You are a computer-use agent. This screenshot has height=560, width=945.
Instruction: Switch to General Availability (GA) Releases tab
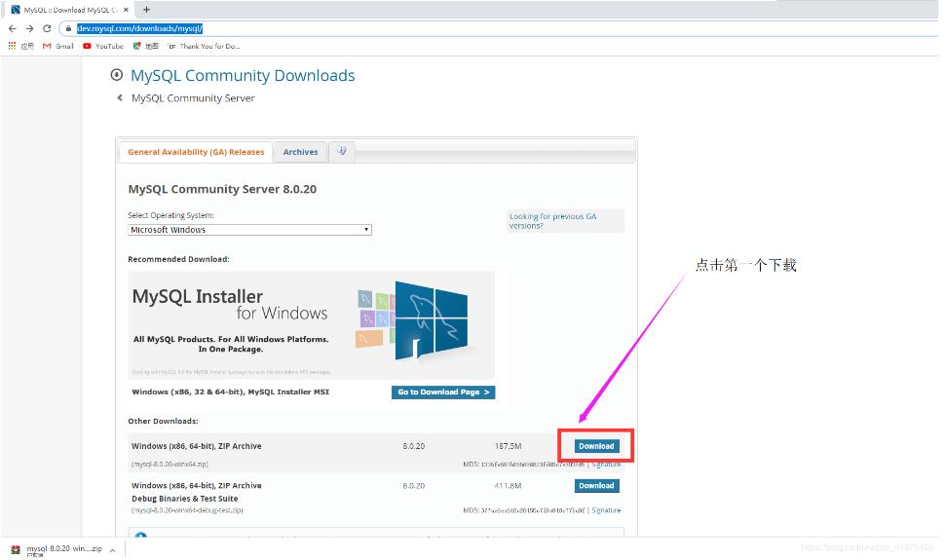(x=196, y=152)
